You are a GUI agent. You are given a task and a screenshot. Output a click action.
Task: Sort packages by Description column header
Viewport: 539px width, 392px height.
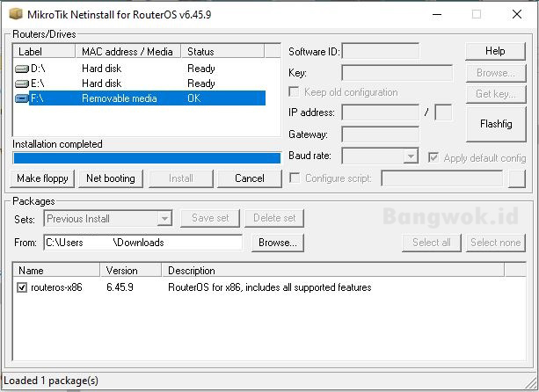333,271
